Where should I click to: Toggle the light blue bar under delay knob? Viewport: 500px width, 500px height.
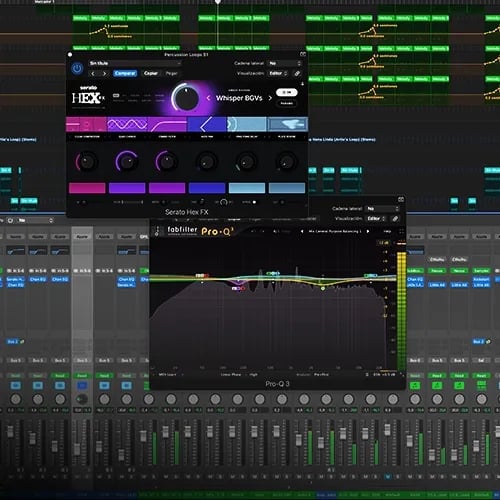coord(247,188)
